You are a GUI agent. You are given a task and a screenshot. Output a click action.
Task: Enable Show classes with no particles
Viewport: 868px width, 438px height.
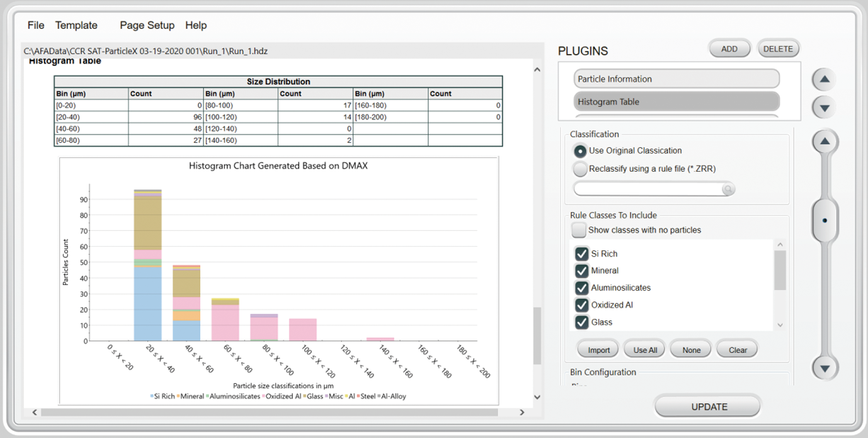(578, 230)
